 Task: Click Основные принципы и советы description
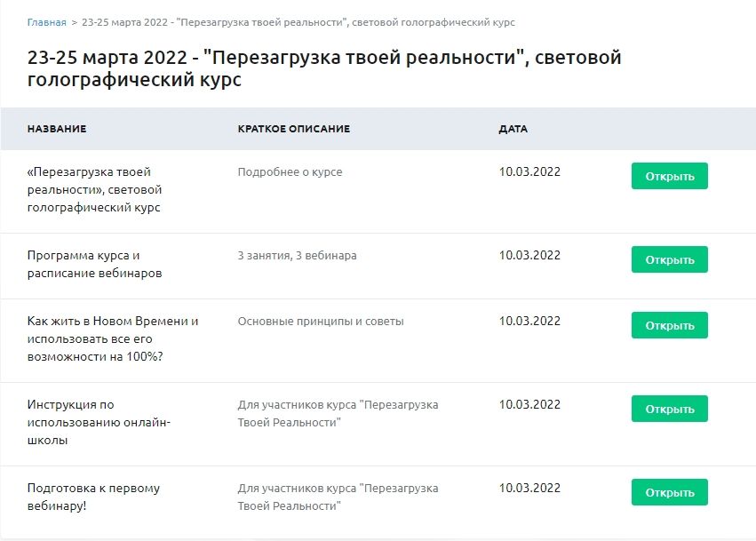tap(321, 322)
